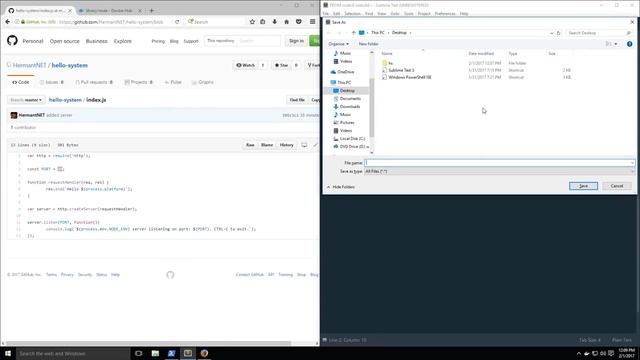Click the desktop view icon above code
This screenshot has height=360, width=640.
pyautogui.click(x=304, y=145)
